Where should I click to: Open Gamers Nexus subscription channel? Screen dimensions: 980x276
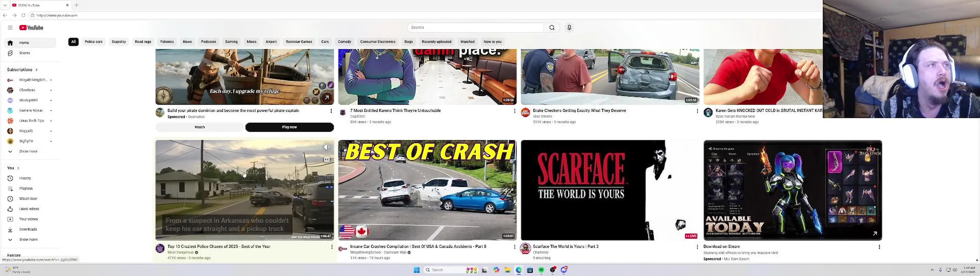tap(30, 110)
